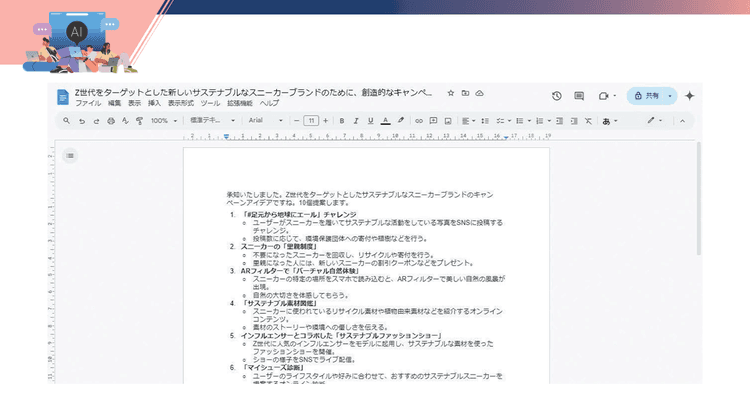Screen dimensions: 750x394
Task: Open the text alignment dropdown
Action: (x=468, y=121)
